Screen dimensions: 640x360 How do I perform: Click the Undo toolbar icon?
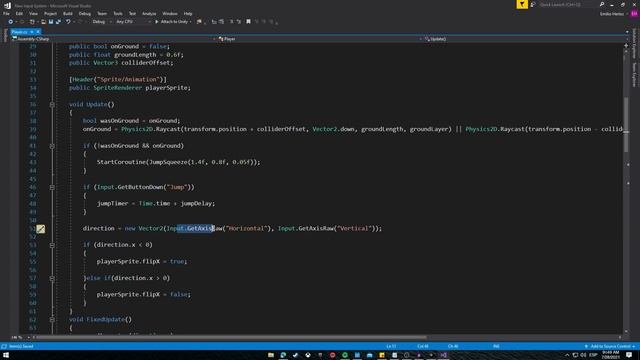click(x=68, y=22)
